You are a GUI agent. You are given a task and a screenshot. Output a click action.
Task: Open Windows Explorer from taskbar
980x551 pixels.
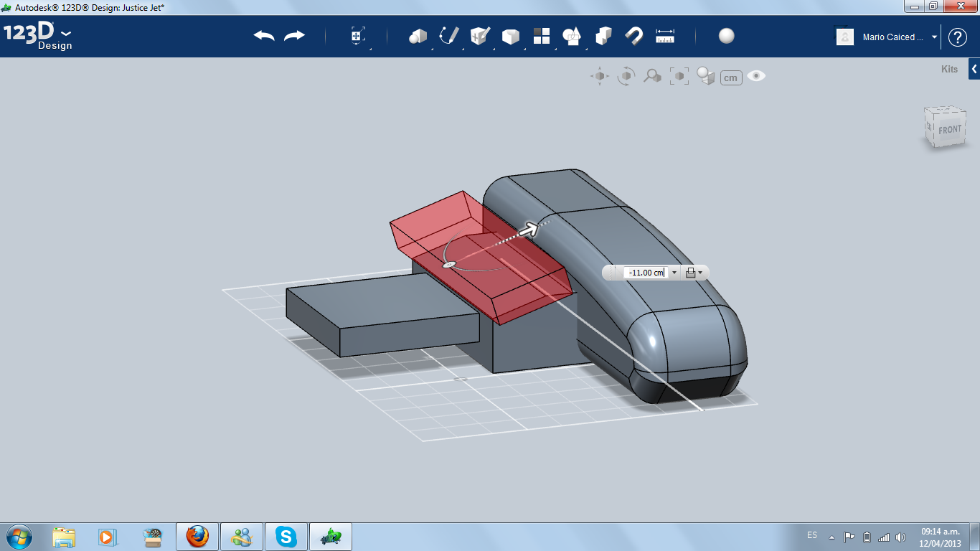point(64,537)
